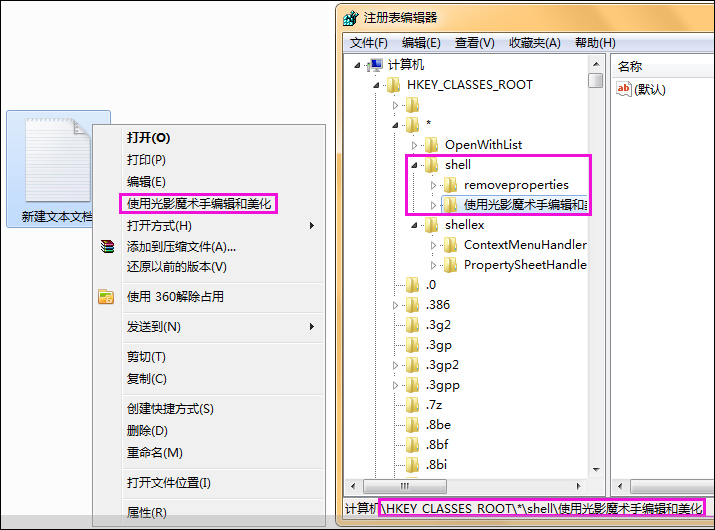
Task: Open the 收藏夹(A) menu
Action: [x=534, y=43]
